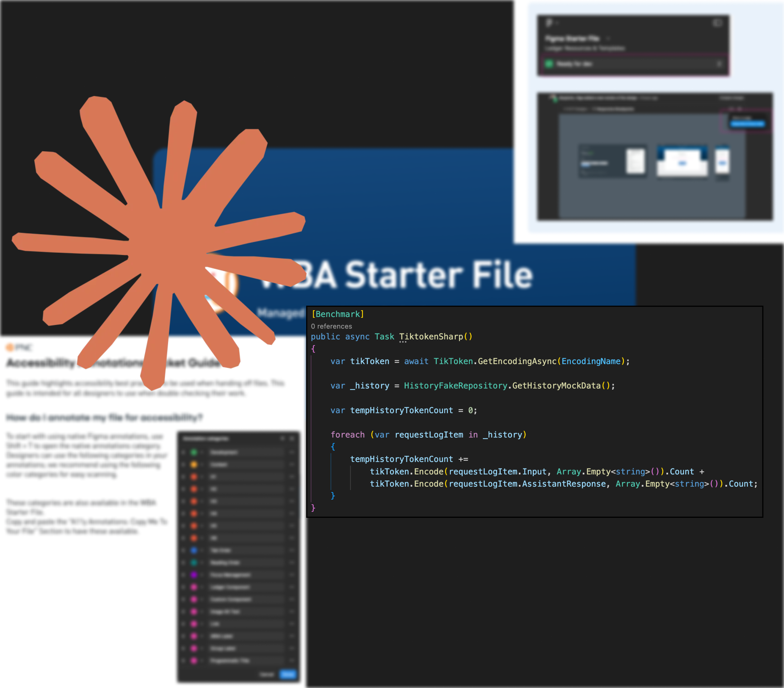Click 'Input' in requestLogItem.Input

[534, 471]
